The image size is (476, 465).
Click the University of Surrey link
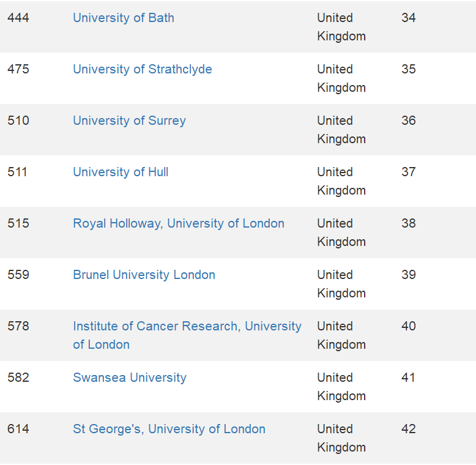129,121
